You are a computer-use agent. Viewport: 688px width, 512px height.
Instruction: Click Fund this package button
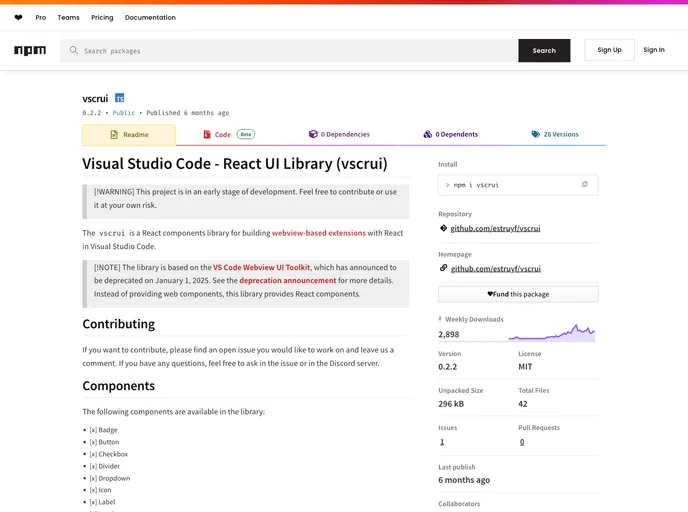pos(518,294)
